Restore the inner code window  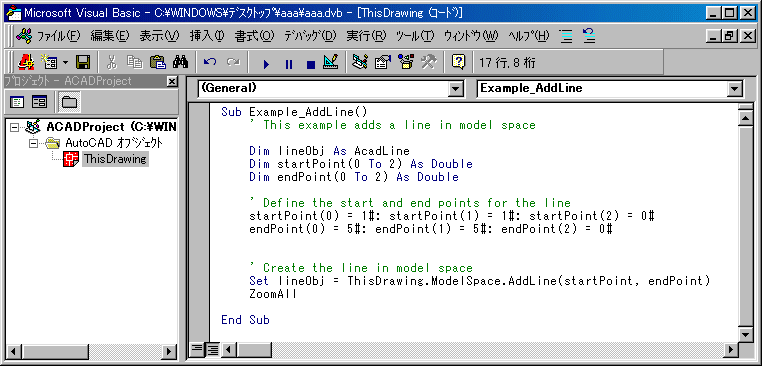(728, 36)
